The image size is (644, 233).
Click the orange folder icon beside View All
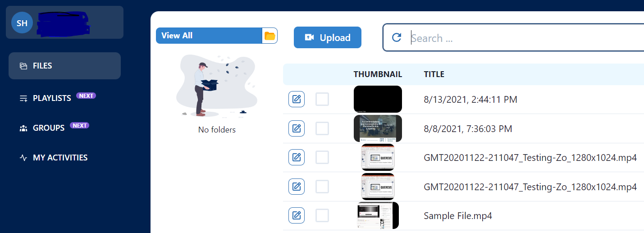[x=269, y=36]
